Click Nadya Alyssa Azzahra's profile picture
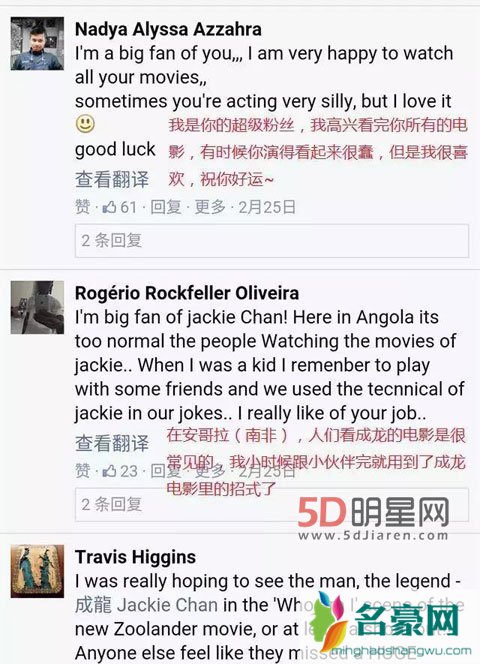Screen dimensions: 480x664 pyautogui.click(x=37, y=44)
